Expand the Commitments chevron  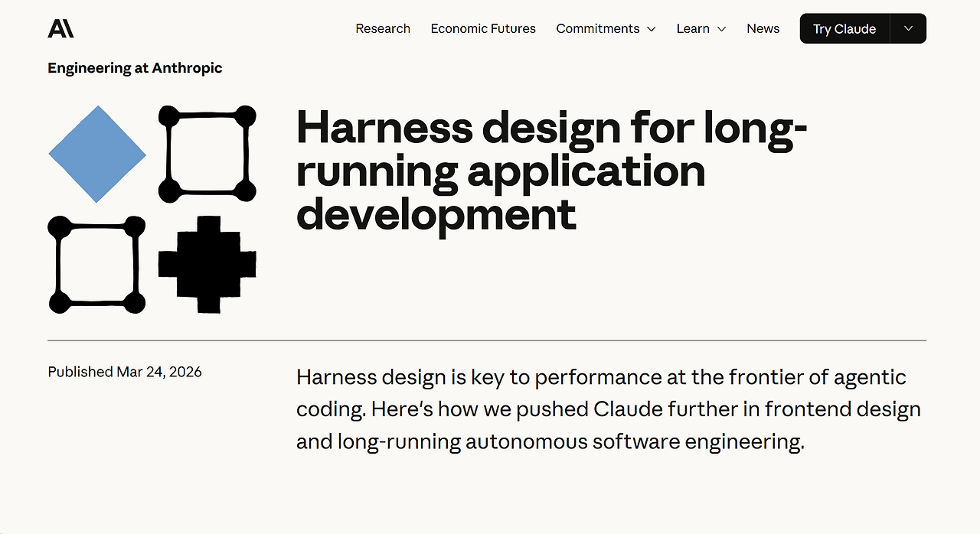click(x=652, y=29)
